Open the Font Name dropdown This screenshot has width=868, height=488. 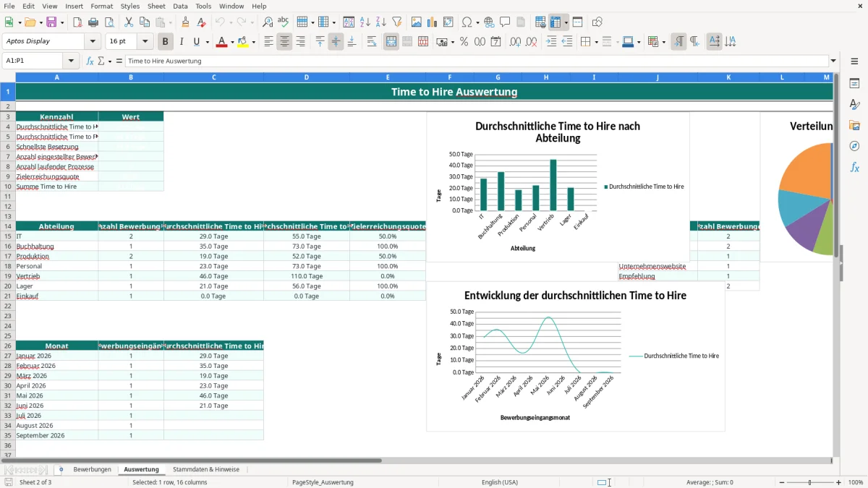point(93,41)
